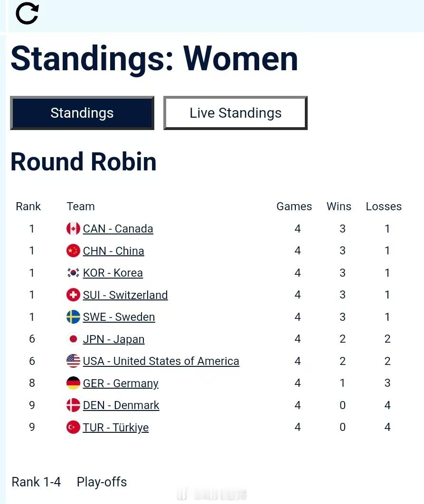Click the China flag icon
The height and width of the screenshot is (504, 424).
[73, 251]
